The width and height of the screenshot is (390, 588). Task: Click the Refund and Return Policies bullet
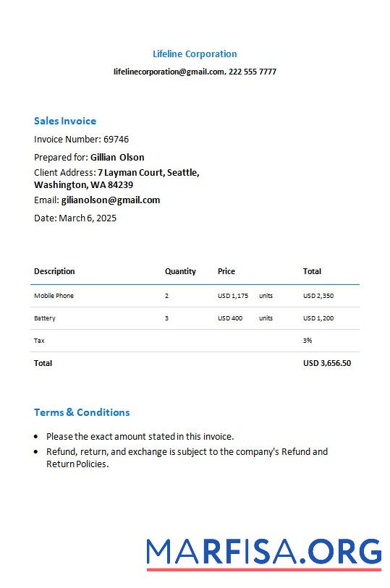pyautogui.click(x=187, y=458)
